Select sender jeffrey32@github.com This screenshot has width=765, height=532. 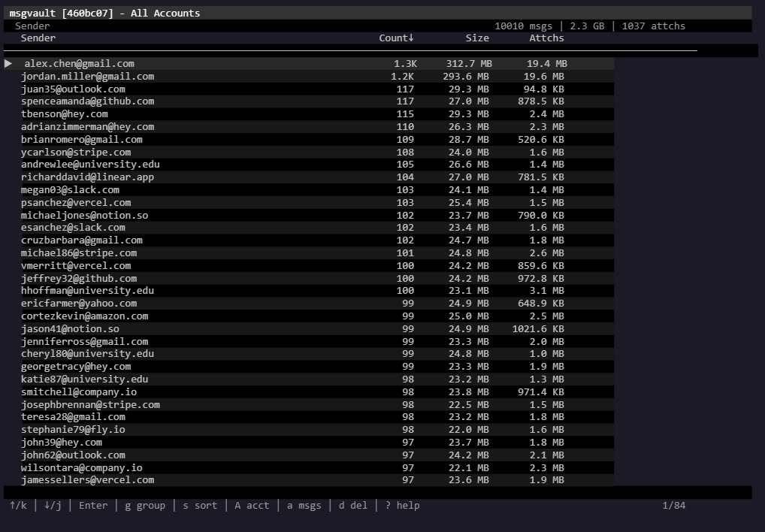(309, 279)
